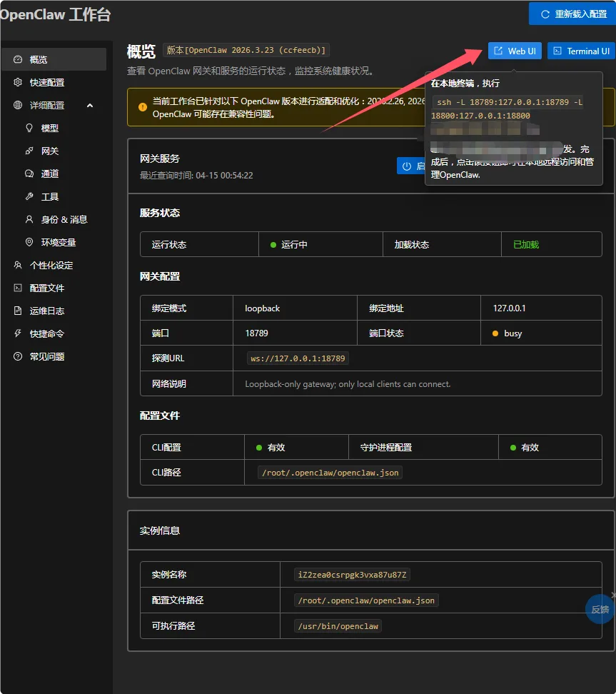Click the ws://127.0.0.1:18789 probe URL
The width and height of the screenshot is (616, 694).
coord(298,358)
